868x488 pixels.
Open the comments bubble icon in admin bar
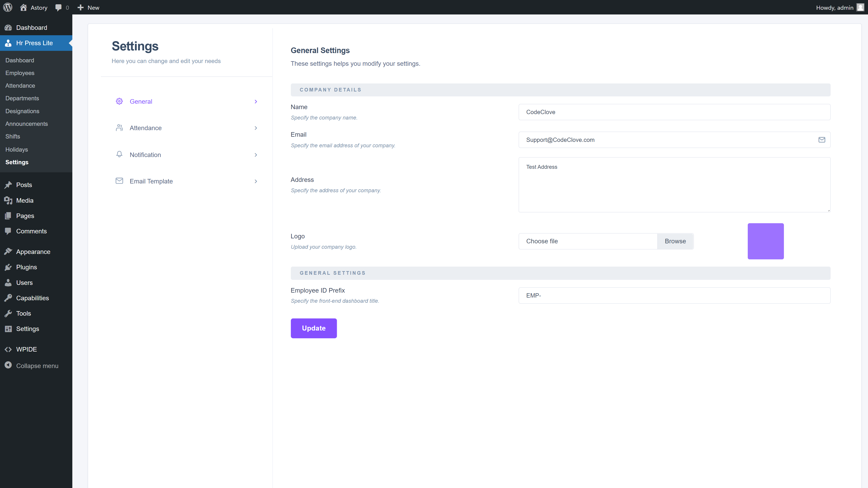(x=59, y=7)
